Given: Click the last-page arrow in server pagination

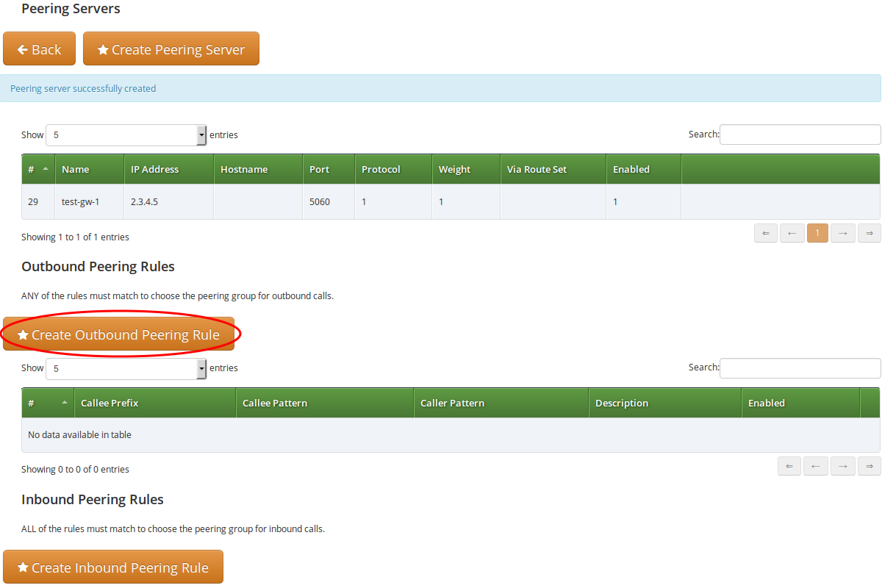Looking at the screenshot, I should click(x=869, y=232).
